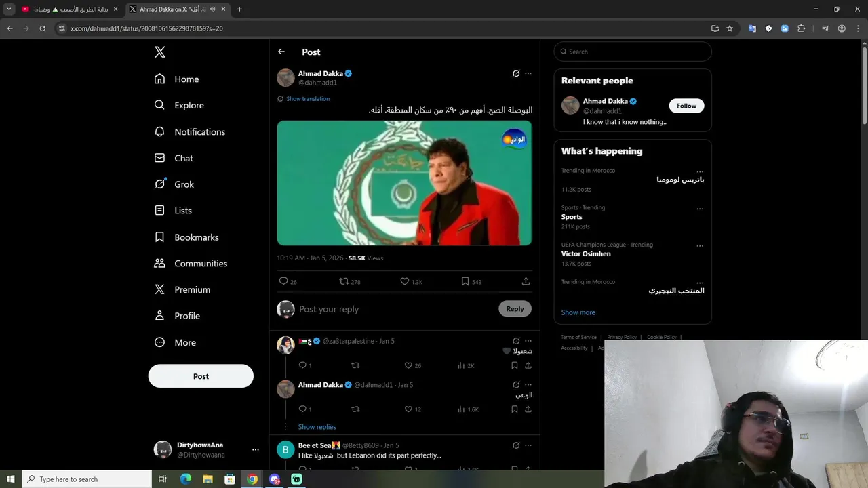Screen dimensions: 868x488
Task: Go back using the Post arrow
Action: tap(281, 52)
